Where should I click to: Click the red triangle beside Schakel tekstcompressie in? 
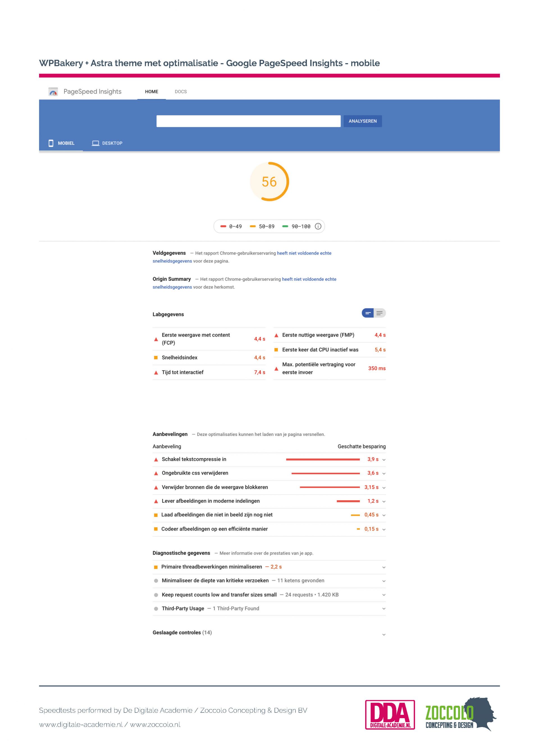click(x=156, y=460)
